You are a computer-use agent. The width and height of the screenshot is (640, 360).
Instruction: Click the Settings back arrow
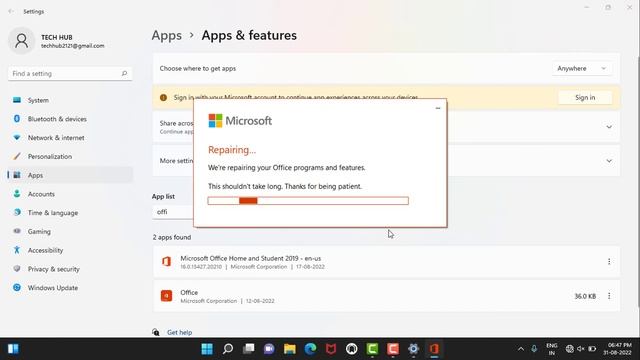tap(11, 11)
